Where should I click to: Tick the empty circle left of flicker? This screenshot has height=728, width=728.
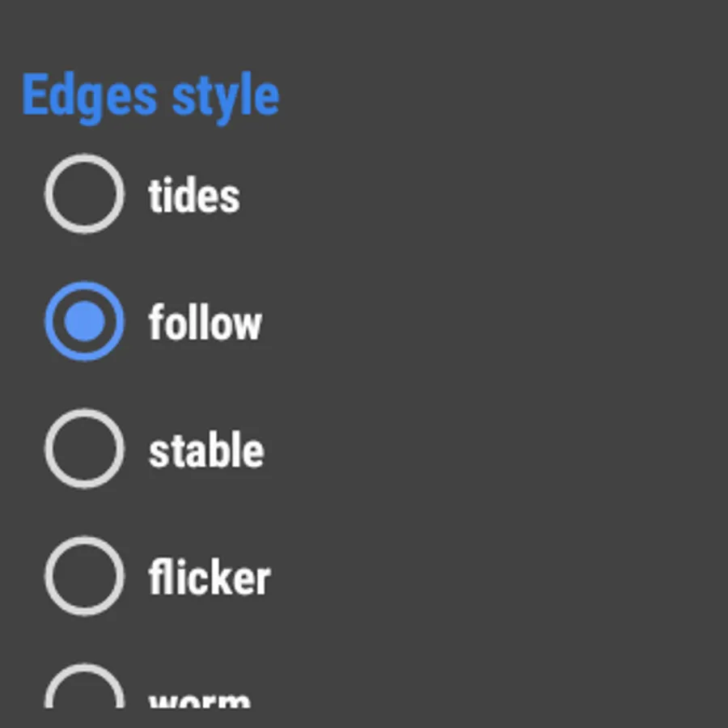(x=84, y=576)
